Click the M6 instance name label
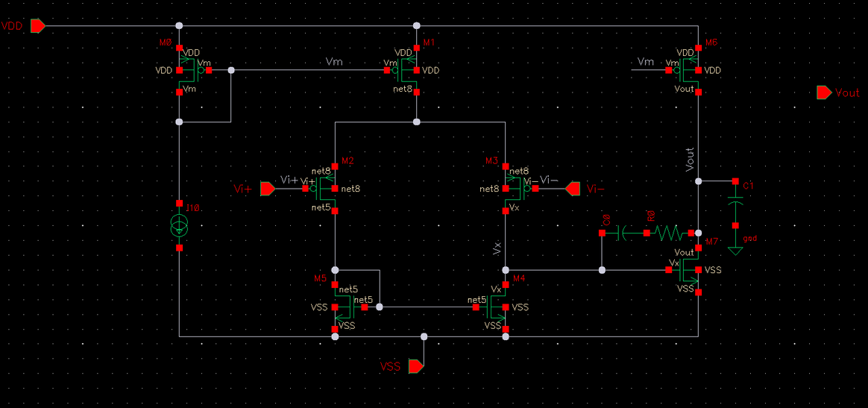Image resolution: width=868 pixels, height=408 pixels. (711, 43)
